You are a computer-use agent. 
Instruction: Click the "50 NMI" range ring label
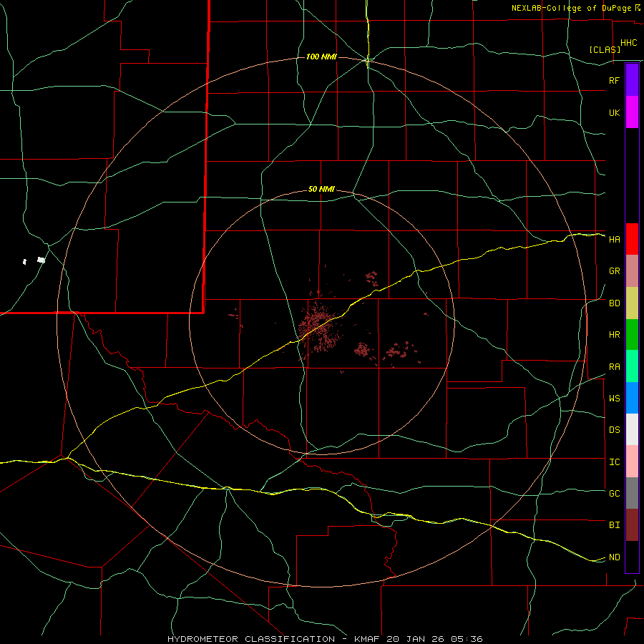pos(321,190)
